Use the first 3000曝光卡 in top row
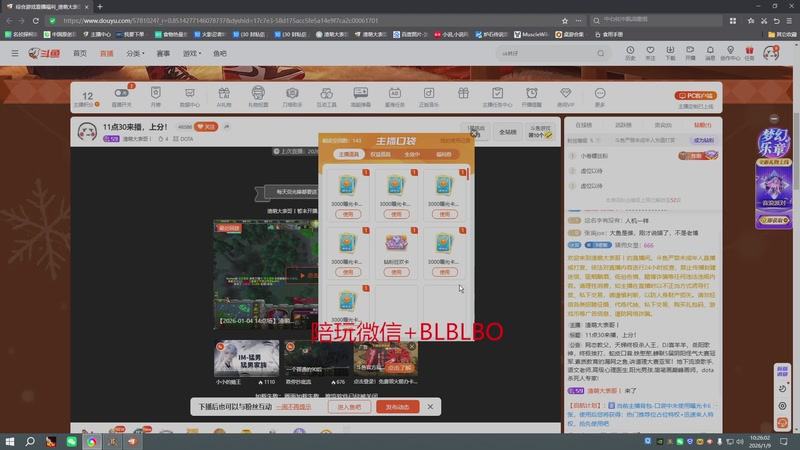This screenshot has height=450, width=800. coord(348,214)
